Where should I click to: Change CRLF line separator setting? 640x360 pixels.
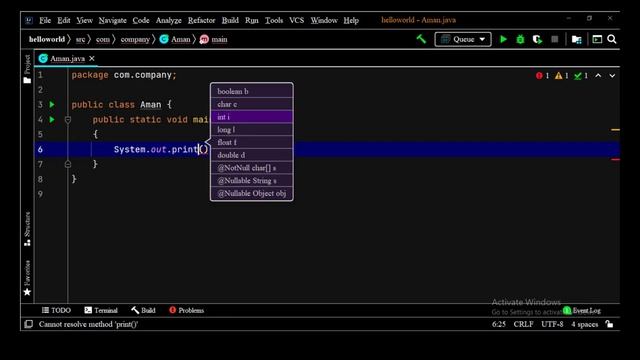[x=523, y=324]
